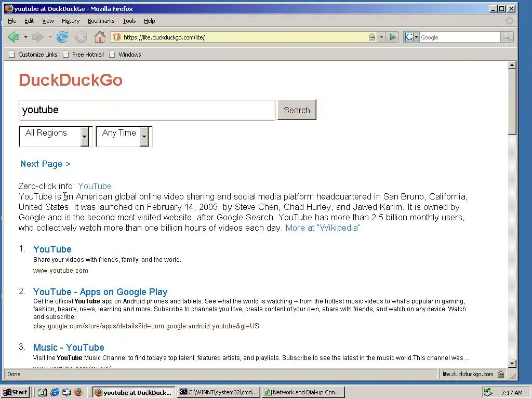This screenshot has height=399, width=532.
Task: Click the activity throbber gear icon
Action: (509, 21)
